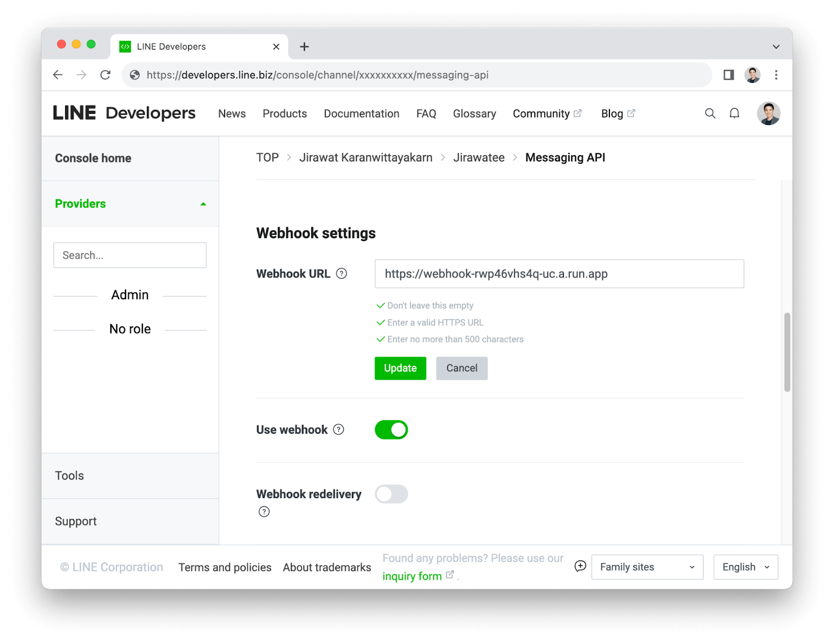Click the LINE Developers logo

tap(124, 113)
